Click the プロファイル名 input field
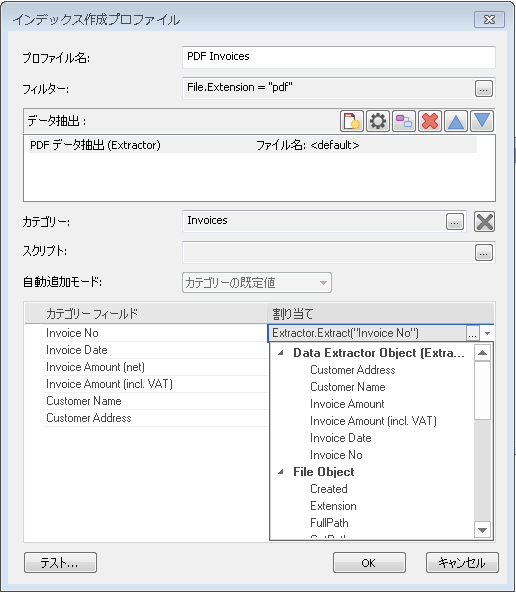Image resolution: width=516 pixels, height=594 pixels. tap(339, 57)
